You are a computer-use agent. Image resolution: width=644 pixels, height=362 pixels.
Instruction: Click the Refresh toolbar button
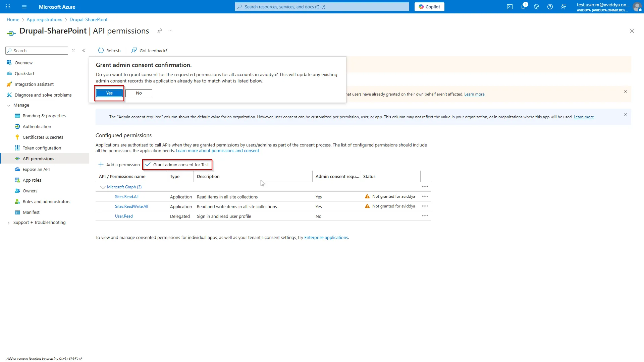[109, 51]
